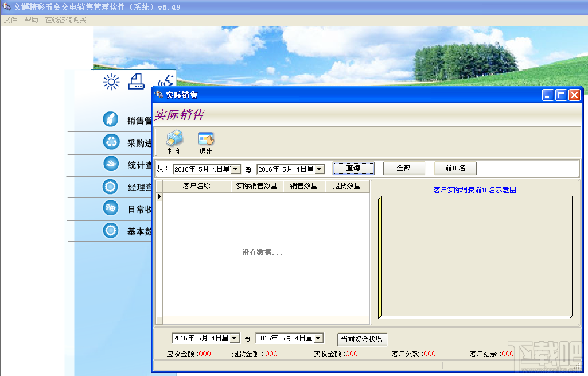Maximize the 实际销售 window
The height and width of the screenshot is (376, 588).
(x=561, y=95)
